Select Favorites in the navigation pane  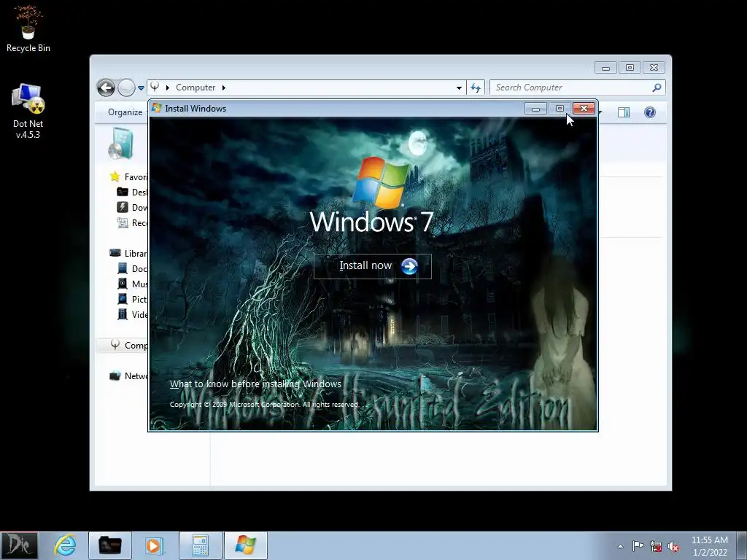tap(128, 177)
